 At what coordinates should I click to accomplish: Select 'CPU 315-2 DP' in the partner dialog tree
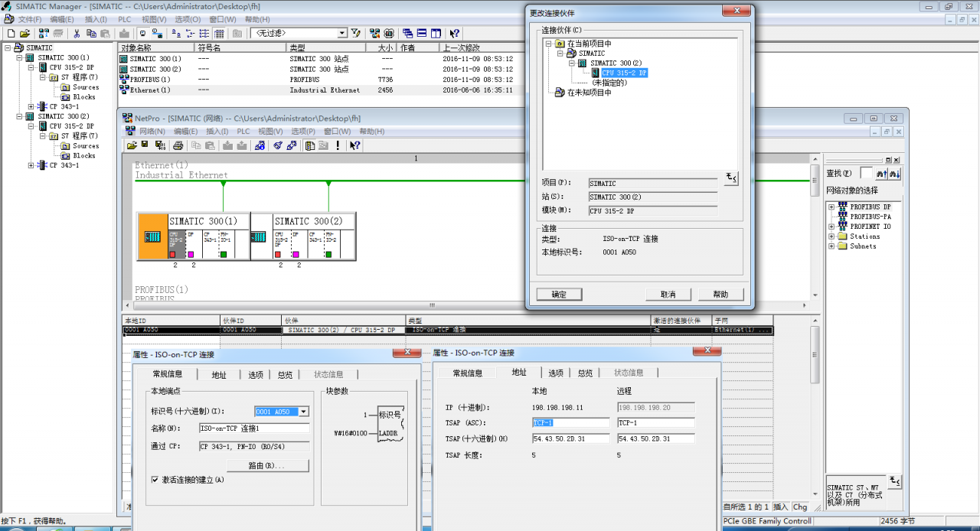[624, 73]
